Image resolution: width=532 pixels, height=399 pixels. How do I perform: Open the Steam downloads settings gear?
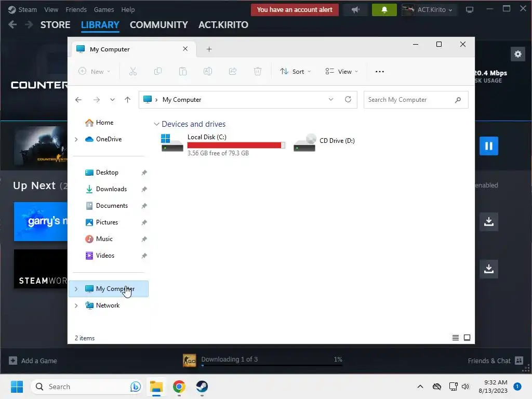pos(518,54)
